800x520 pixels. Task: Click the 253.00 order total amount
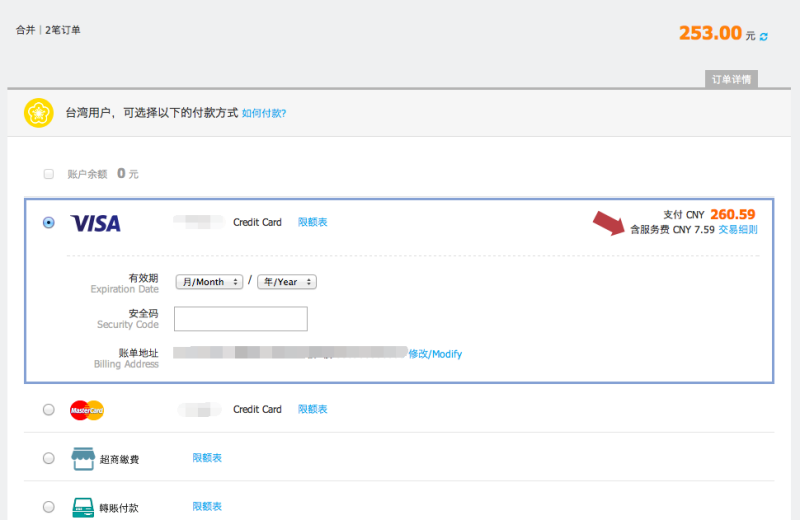710,33
